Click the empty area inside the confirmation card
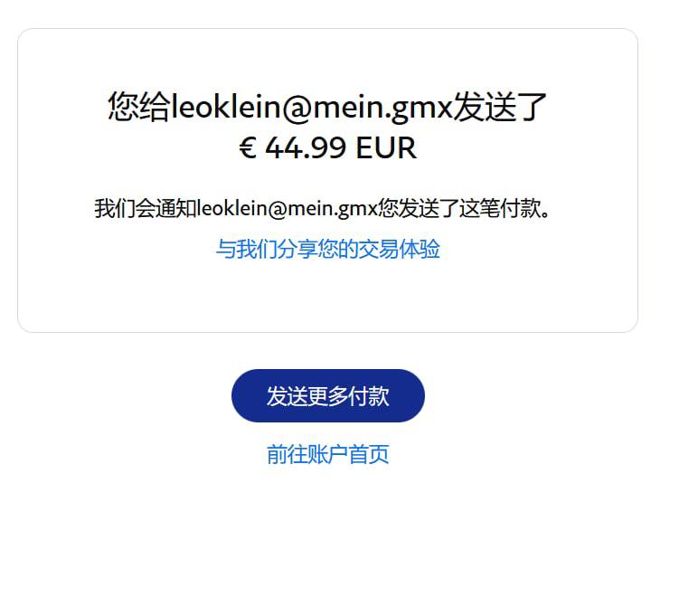The height and width of the screenshot is (616, 689). 328,295
